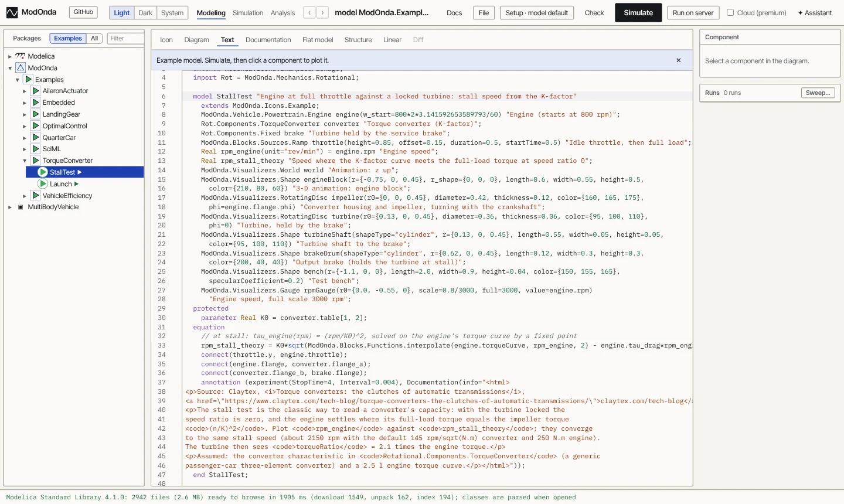The height and width of the screenshot is (504, 844).
Task: Click the ModOnda package triangle icon
Action: coord(21,68)
